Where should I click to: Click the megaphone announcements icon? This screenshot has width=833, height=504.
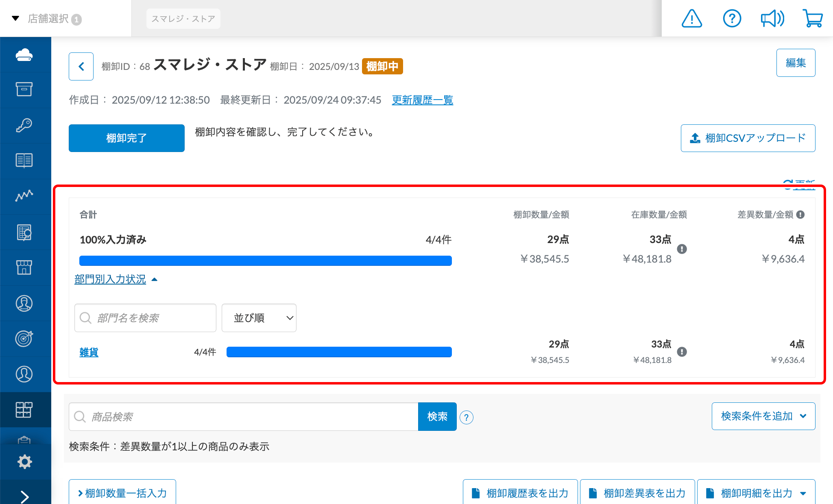[772, 18]
